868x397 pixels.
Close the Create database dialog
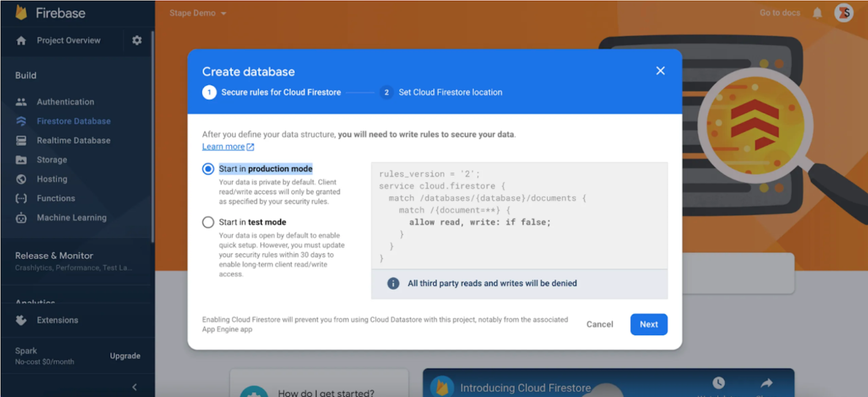[x=660, y=71]
